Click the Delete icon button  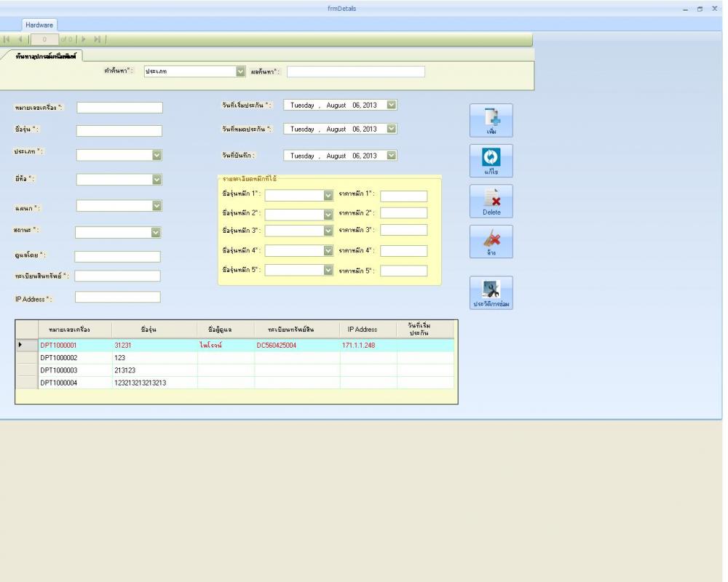pos(491,201)
